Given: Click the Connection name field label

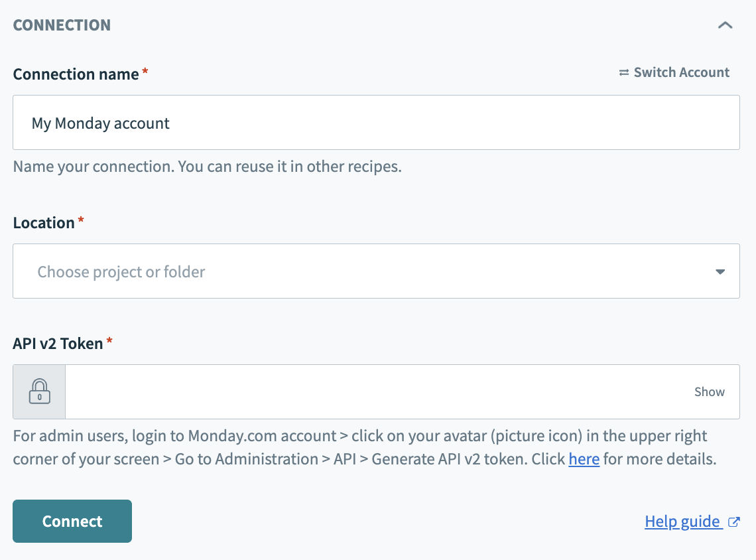Looking at the screenshot, I should pos(76,74).
